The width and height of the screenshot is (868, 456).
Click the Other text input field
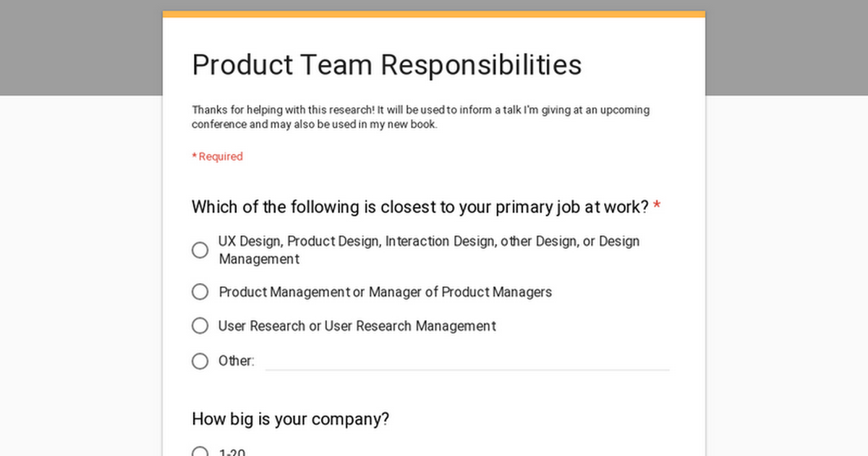pyautogui.click(x=467, y=360)
